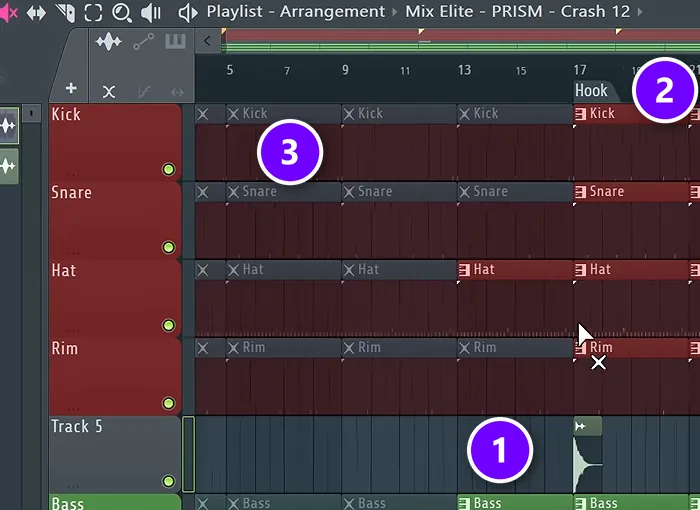Select the Slip tool with double arrows
Screen dimensions: 700x510
pyautogui.click(x=36, y=13)
